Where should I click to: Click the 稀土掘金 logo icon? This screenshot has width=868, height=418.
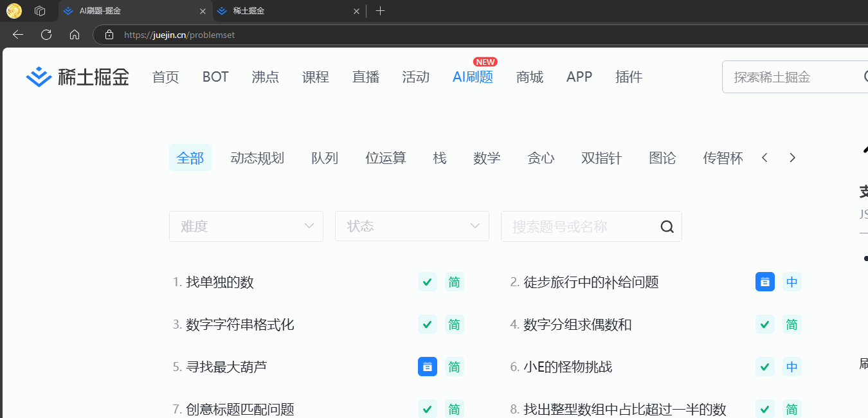(39, 77)
